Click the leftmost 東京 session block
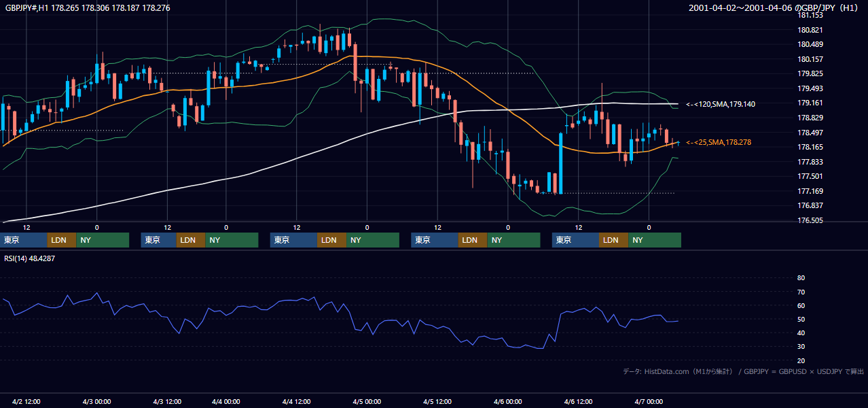 (x=24, y=240)
